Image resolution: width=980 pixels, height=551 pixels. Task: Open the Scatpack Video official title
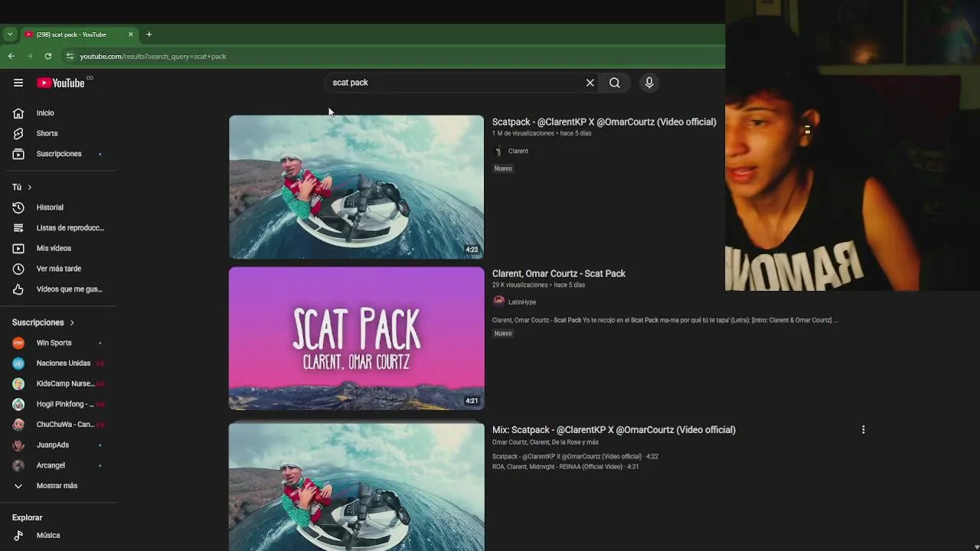coord(604,122)
